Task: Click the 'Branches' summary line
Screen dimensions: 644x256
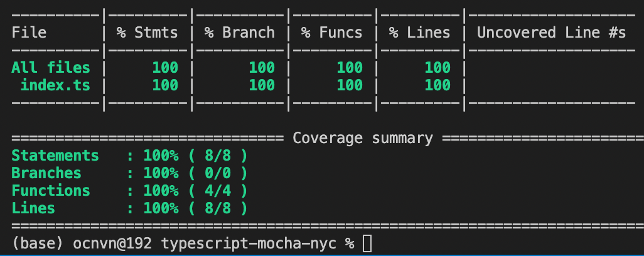Action: (x=129, y=173)
